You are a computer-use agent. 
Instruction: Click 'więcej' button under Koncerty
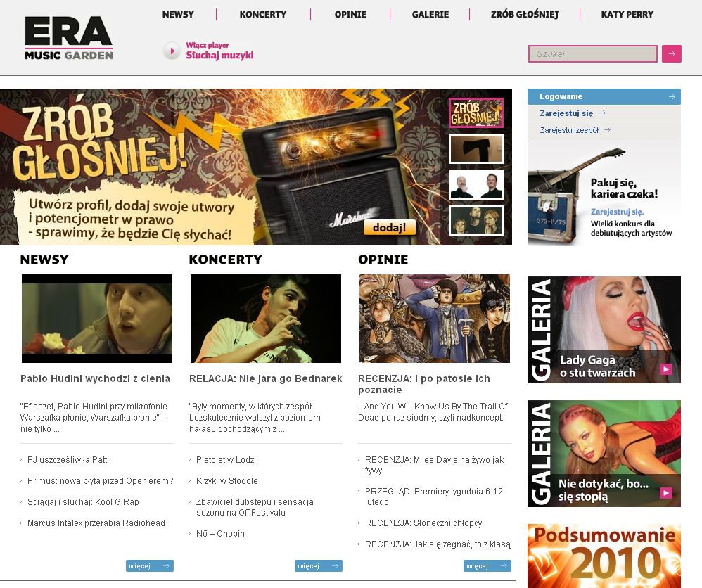[x=319, y=566]
